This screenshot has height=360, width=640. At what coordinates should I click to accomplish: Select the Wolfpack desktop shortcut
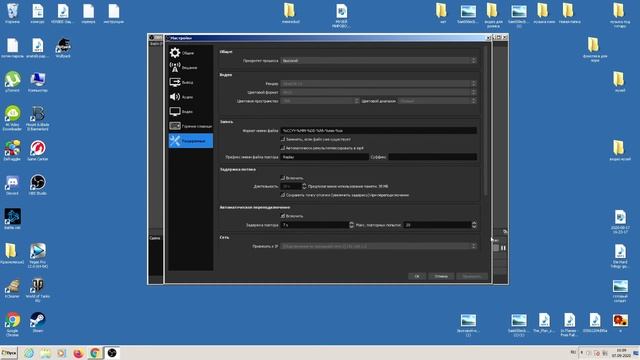pyautogui.click(x=63, y=48)
